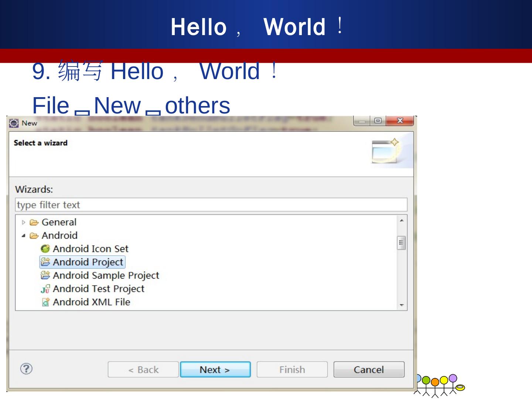Image resolution: width=532 pixels, height=399 pixels.
Task: Maximize the New wizard dialog window
Action: click(378, 121)
